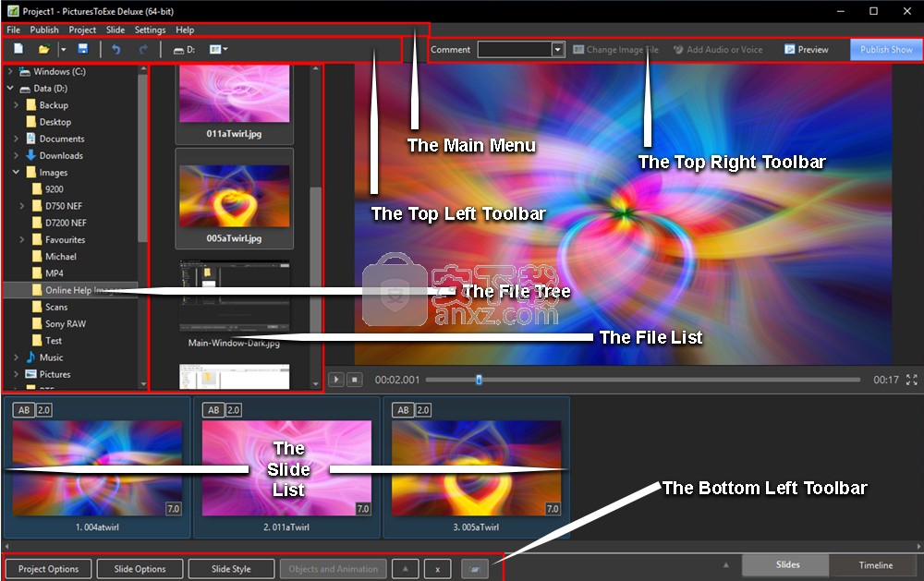Image resolution: width=924 pixels, height=581 pixels.
Task: Choose the D: drive icon in toolbar
Action: (184, 50)
